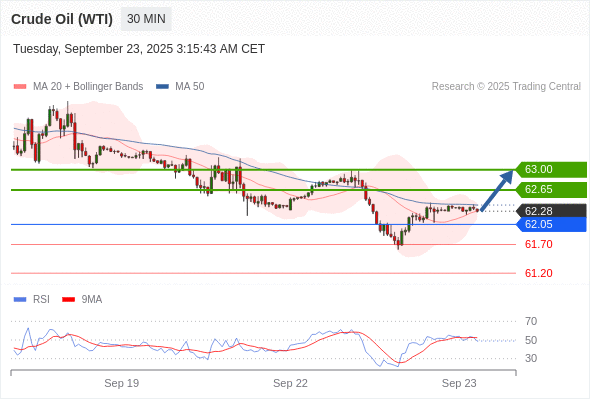Click the RSI 30 level label
The image size is (590, 400).
(531, 358)
